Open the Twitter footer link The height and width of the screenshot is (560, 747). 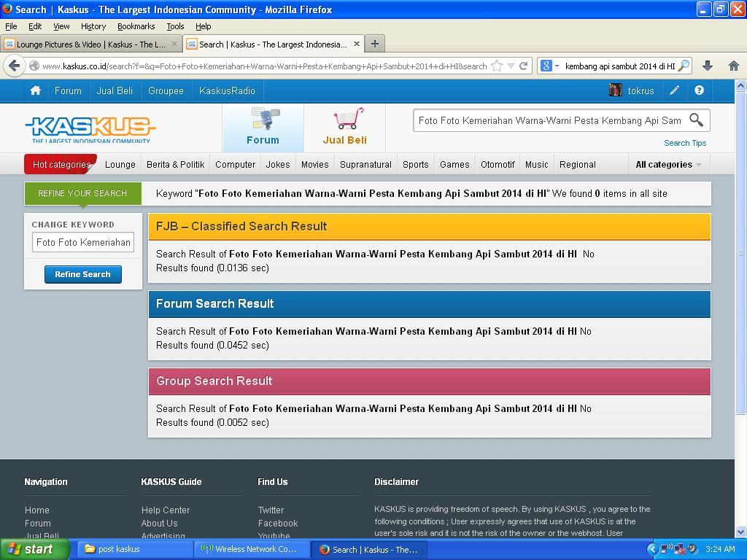[x=271, y=510]
